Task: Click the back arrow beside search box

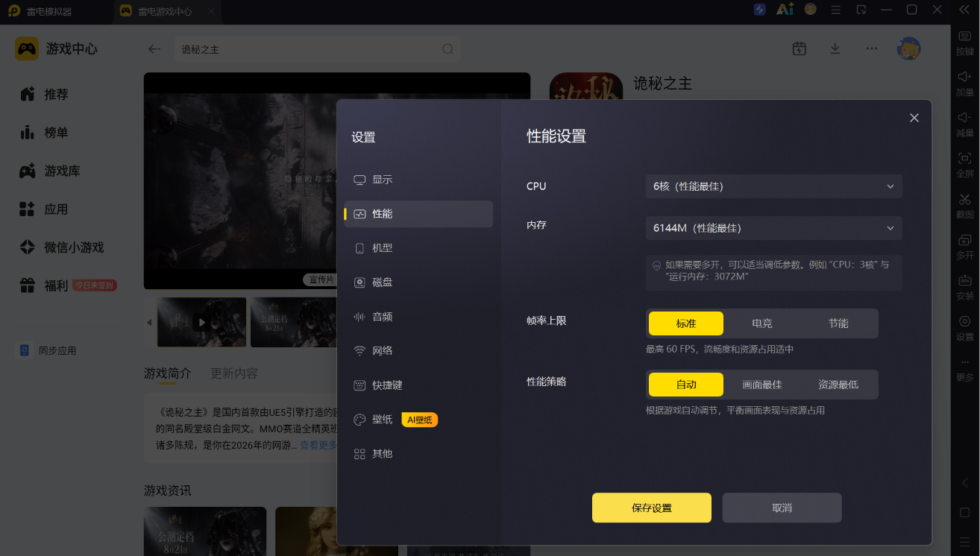Action: (154, 49)
